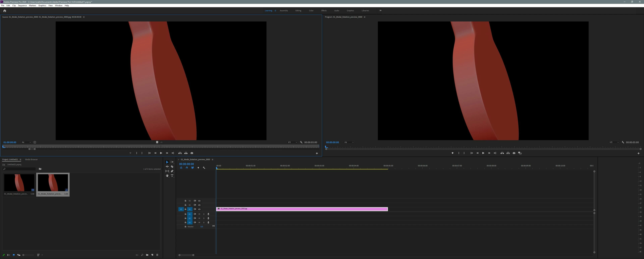Switch to the Media Browser tab
The width and height of the screenshot is (644, 259).
click(31, 159)
